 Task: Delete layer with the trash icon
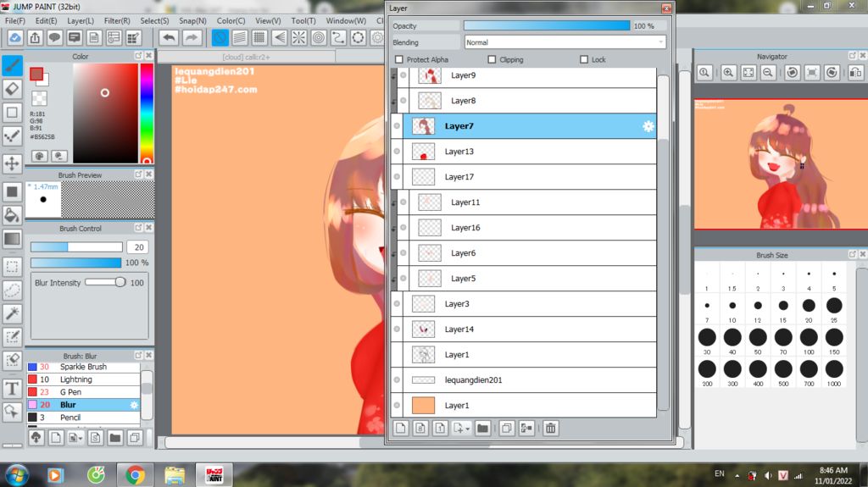[551, 428]
